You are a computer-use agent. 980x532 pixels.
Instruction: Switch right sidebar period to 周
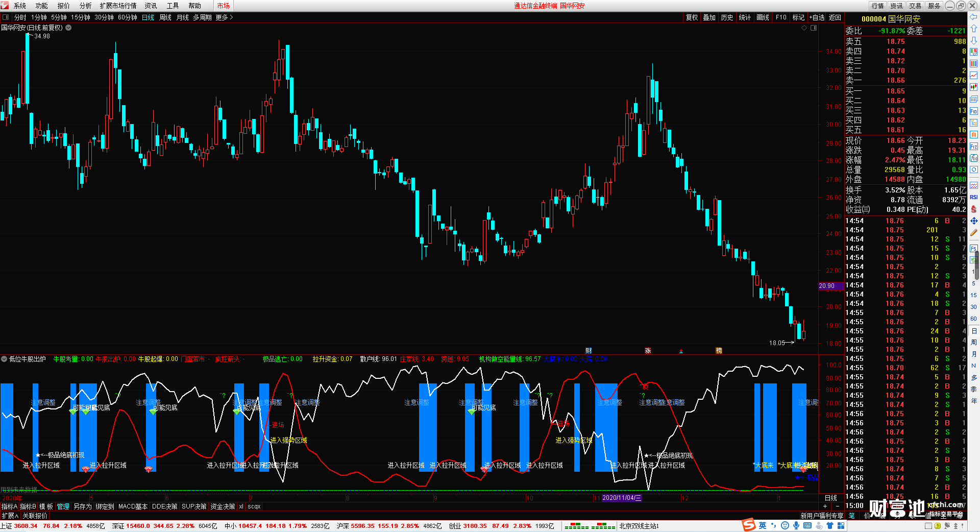(x=974, y=342)
